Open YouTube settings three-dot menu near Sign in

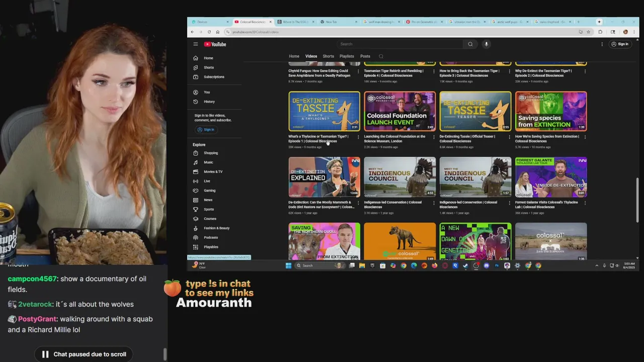pos(602,44)
